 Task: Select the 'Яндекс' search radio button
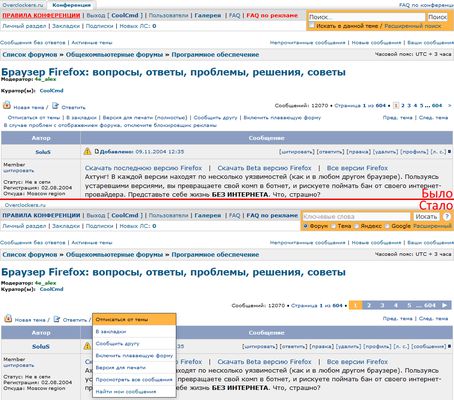[356, 226]
